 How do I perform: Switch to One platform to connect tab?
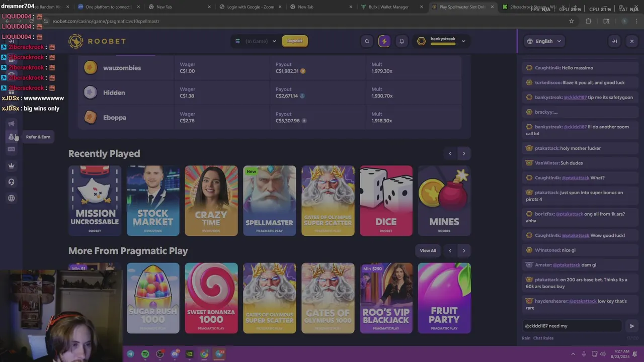(107, 7)
